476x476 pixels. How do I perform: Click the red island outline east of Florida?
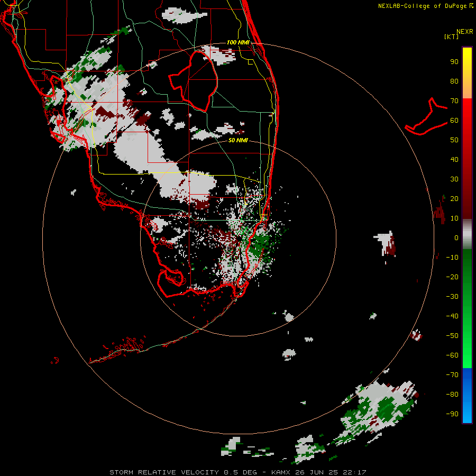(426, 117)
